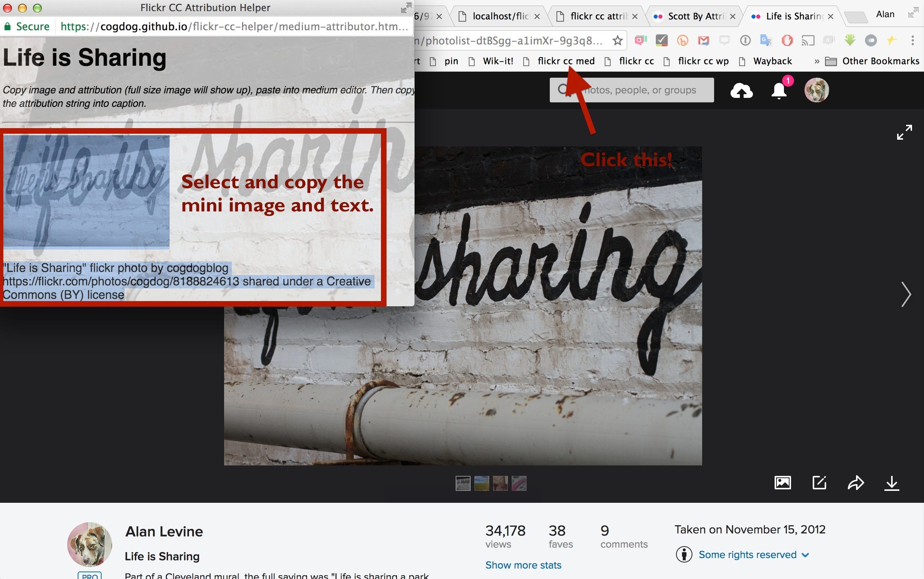This screenshot has height=579, width=924.
Task: Open the notifications bell icon
Action: coord(779,91)
